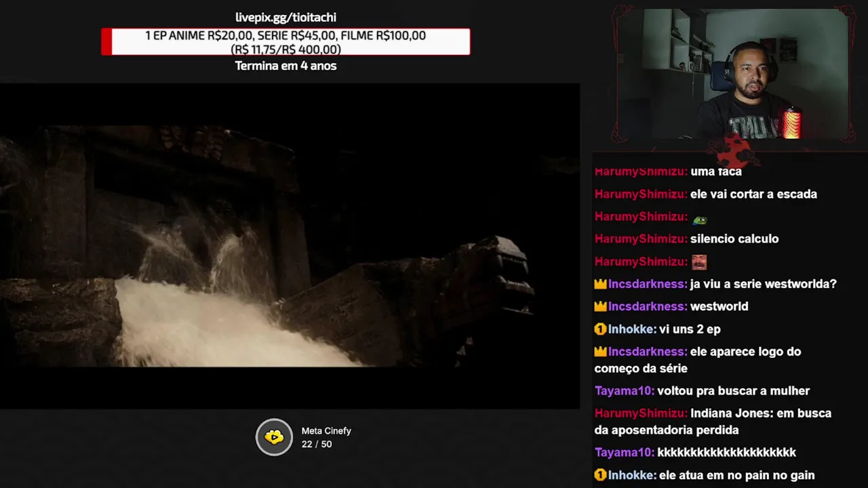This screenshot has height=488, width=868.
Task: Click the Meta Cinefy round icon
Action: coord(274,437)
